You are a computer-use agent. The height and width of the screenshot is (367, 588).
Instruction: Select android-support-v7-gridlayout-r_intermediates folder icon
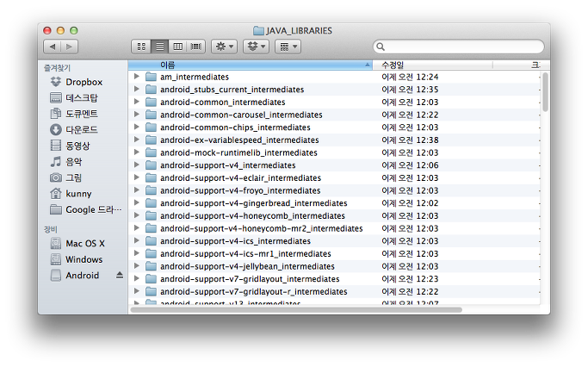151,291
